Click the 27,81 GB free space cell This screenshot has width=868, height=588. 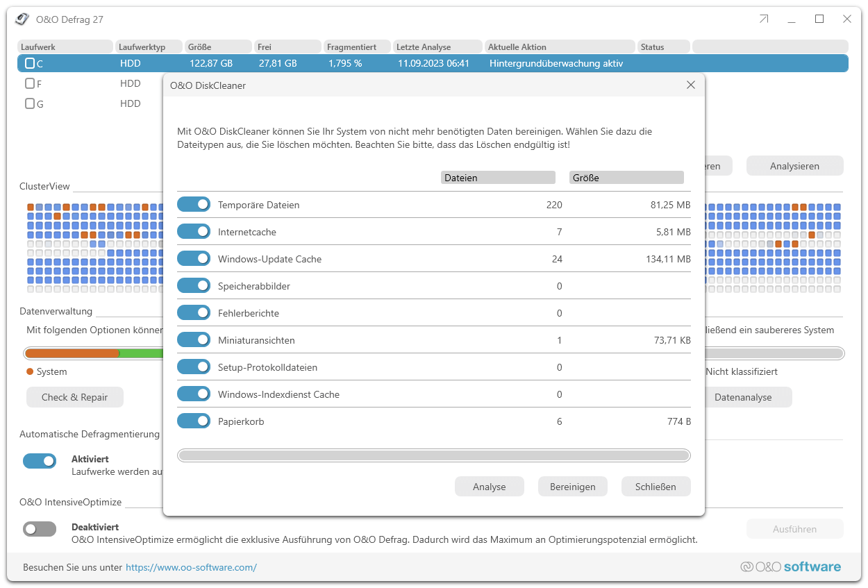[278, 63]
